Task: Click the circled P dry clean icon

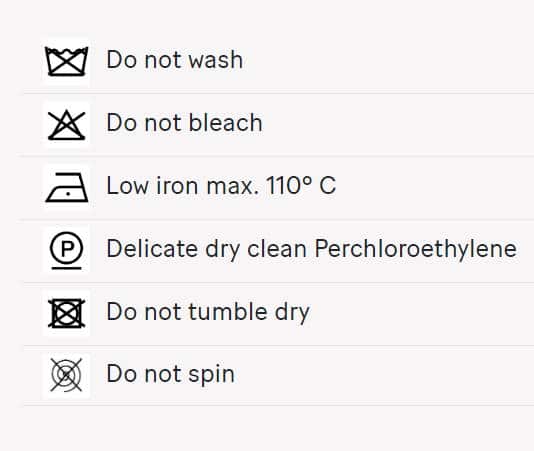Action: [x=66, y=250]
